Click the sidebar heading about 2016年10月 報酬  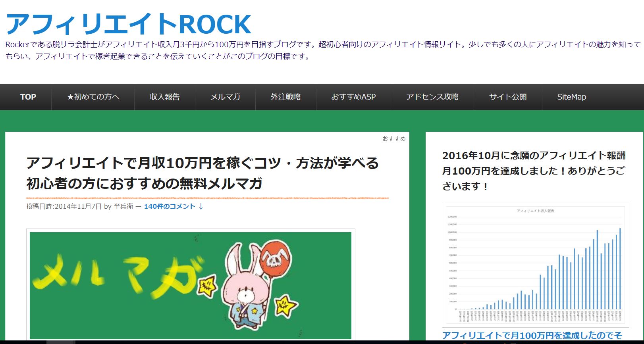[x=534, y=171]
